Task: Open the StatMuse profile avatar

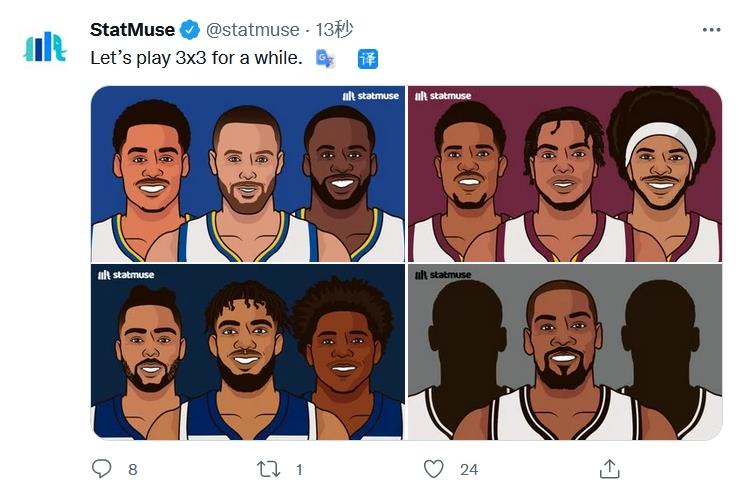Action: (44, 46)
